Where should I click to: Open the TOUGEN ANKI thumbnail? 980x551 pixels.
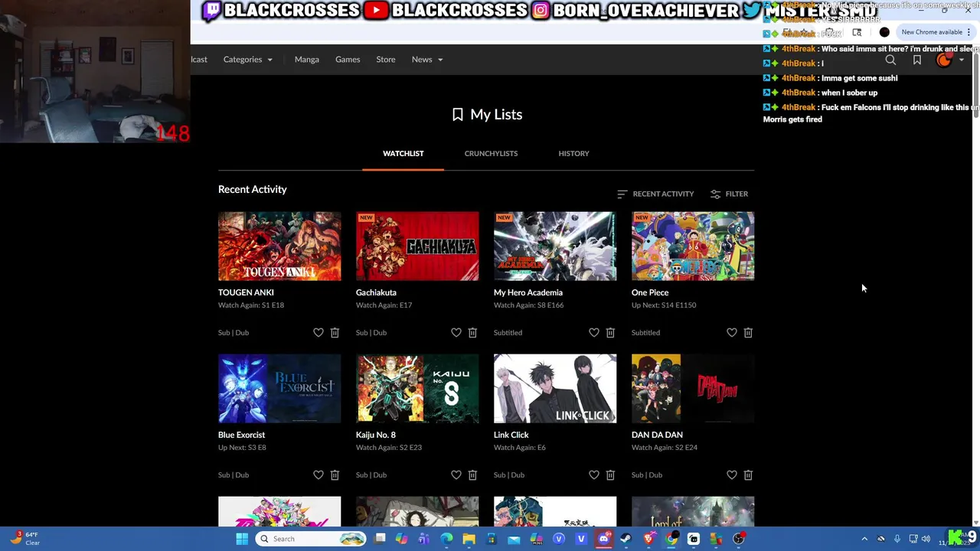(x=279, y=246)
